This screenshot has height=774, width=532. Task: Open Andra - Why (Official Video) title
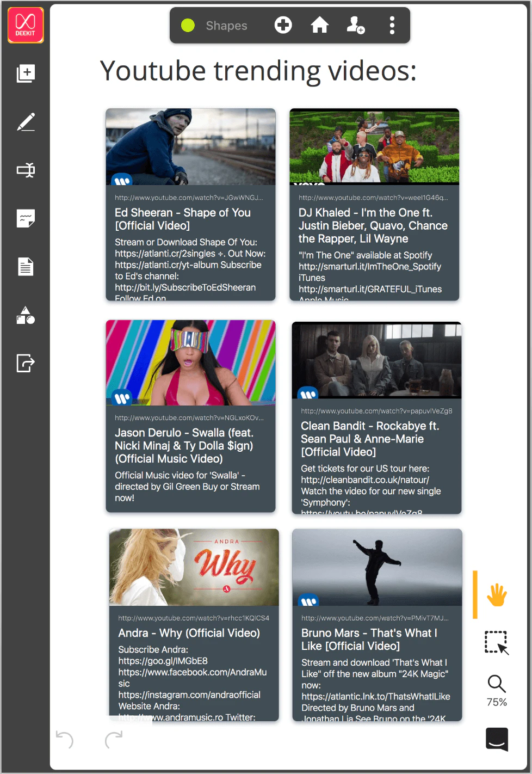189,633
